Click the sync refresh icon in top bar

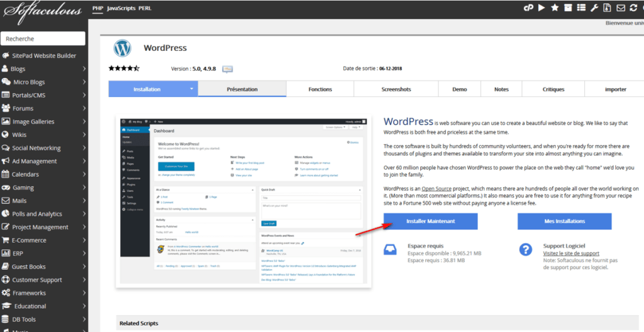[x=634, y=8]
